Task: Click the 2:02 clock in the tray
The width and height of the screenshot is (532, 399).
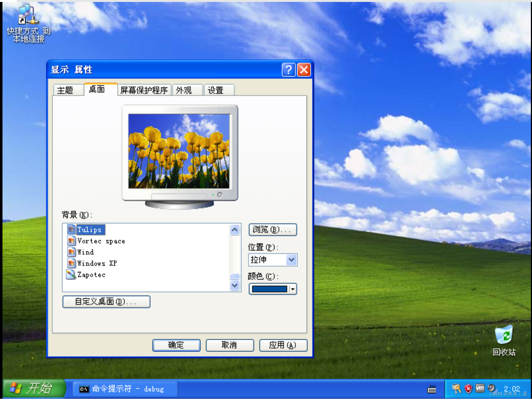Action: [512, 388]
